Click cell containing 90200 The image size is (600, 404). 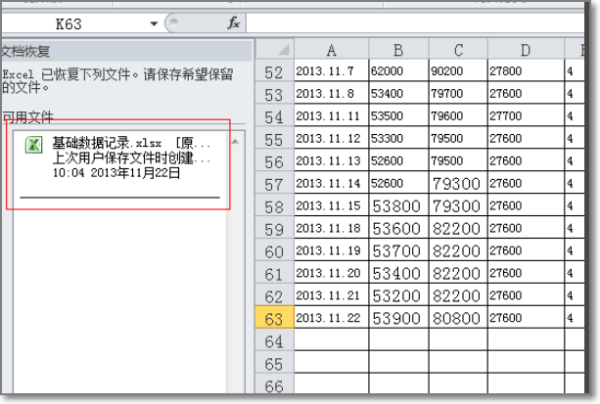(458, 71)
